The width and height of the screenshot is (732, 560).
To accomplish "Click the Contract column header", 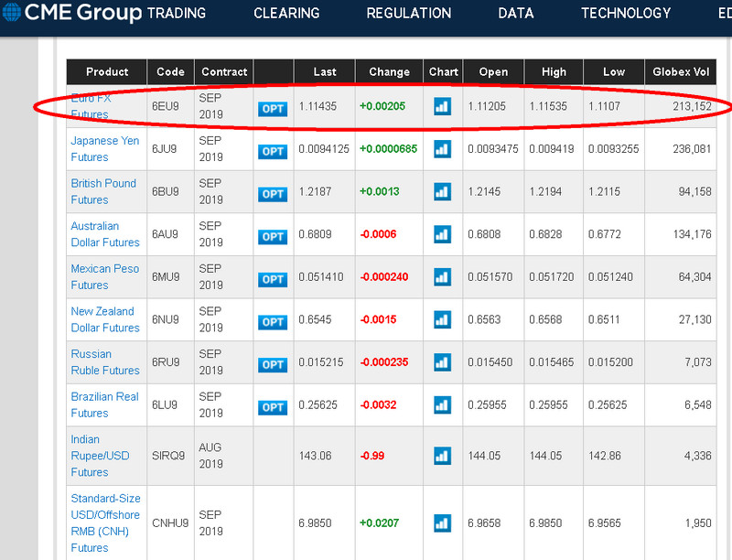I will point(224,72).
